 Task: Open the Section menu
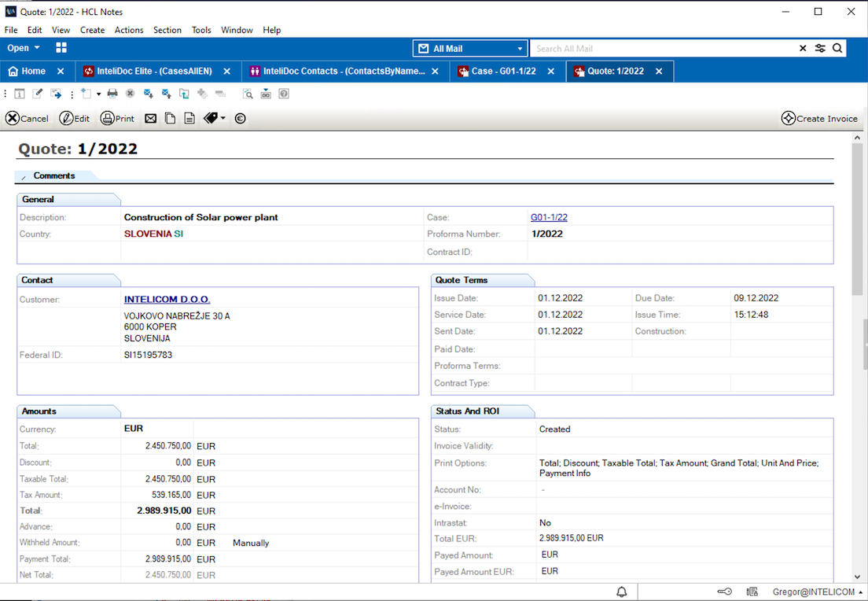pos(167,30)
